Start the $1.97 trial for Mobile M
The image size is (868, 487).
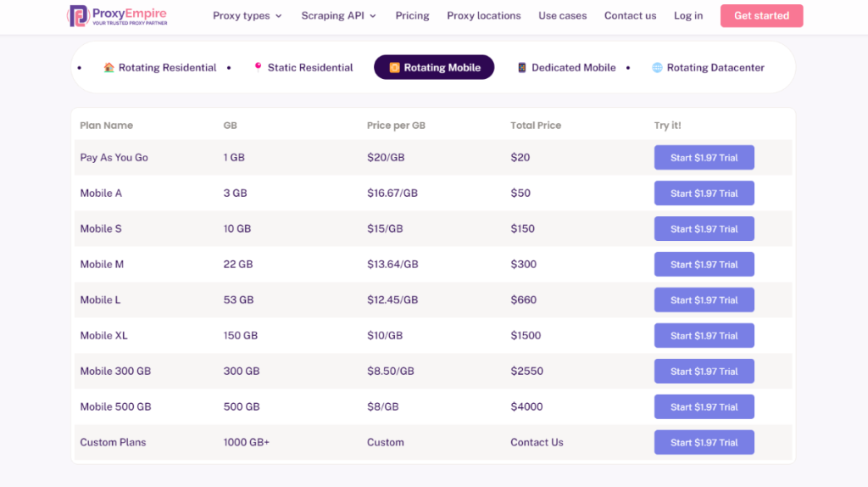(x=704, y=265)
